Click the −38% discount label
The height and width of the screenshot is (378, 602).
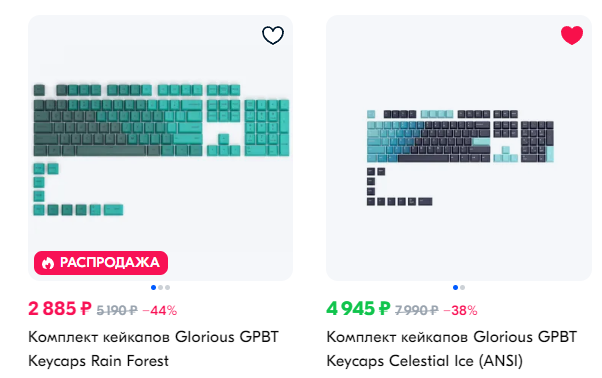[460, 310]
